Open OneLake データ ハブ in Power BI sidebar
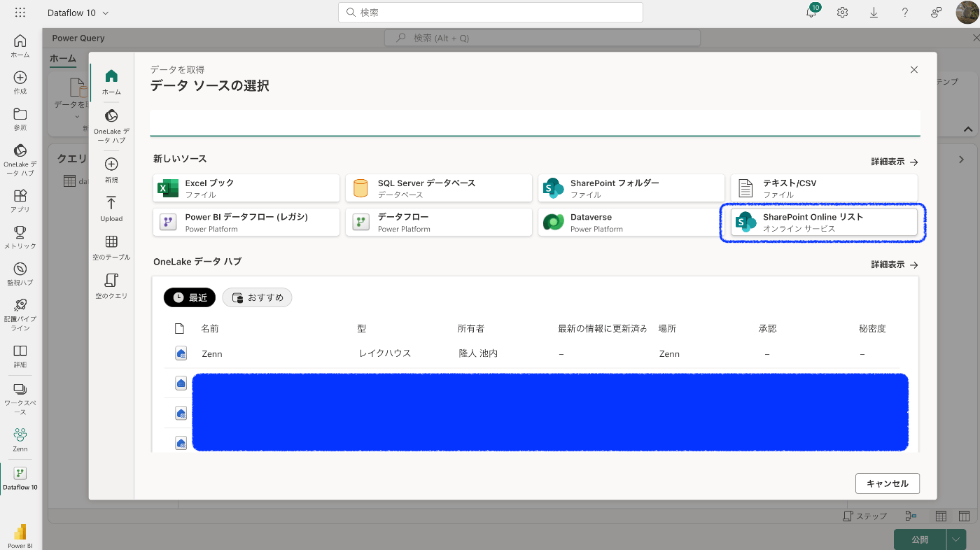The width and height of the screenshot is (980, 550). pos(20,160)
